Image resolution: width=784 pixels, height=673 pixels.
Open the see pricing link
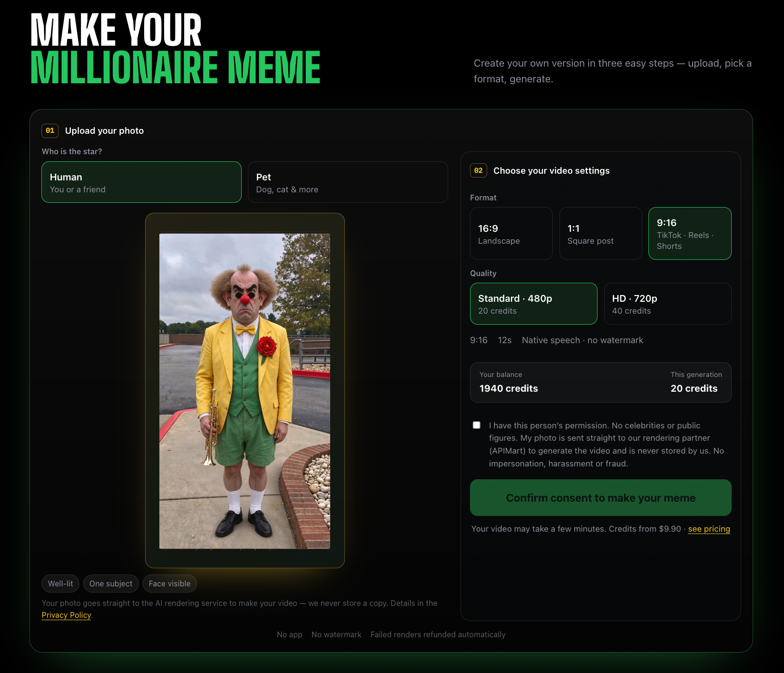click(709, 529)
